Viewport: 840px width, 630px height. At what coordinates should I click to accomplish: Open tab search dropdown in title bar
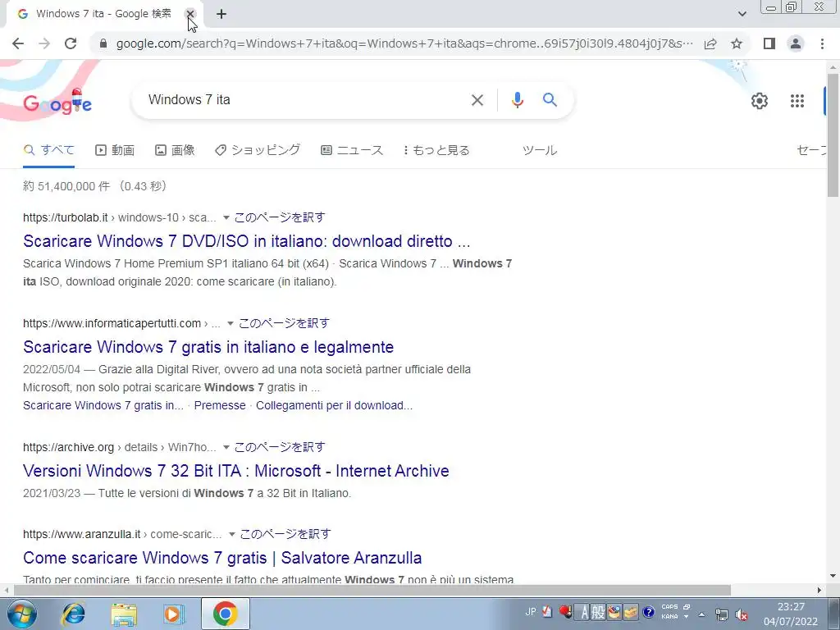click(x=742, y=14)
